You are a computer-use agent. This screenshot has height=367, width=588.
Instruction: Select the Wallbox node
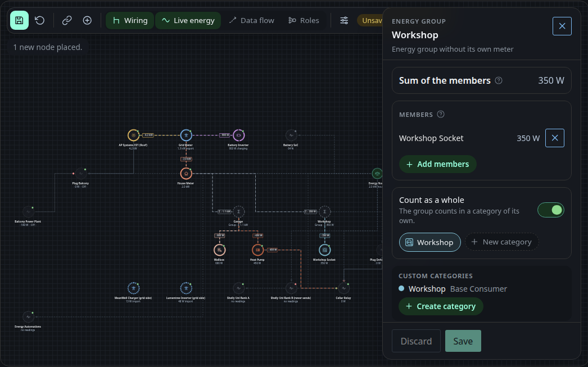pyautogui.click(x=219, y=250)
